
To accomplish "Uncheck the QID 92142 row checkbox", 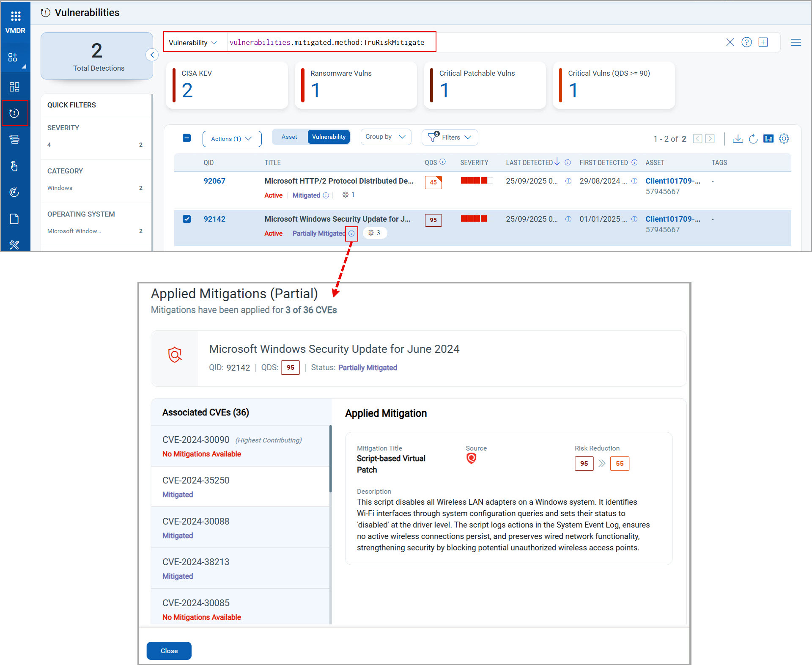I will [187, 219].
